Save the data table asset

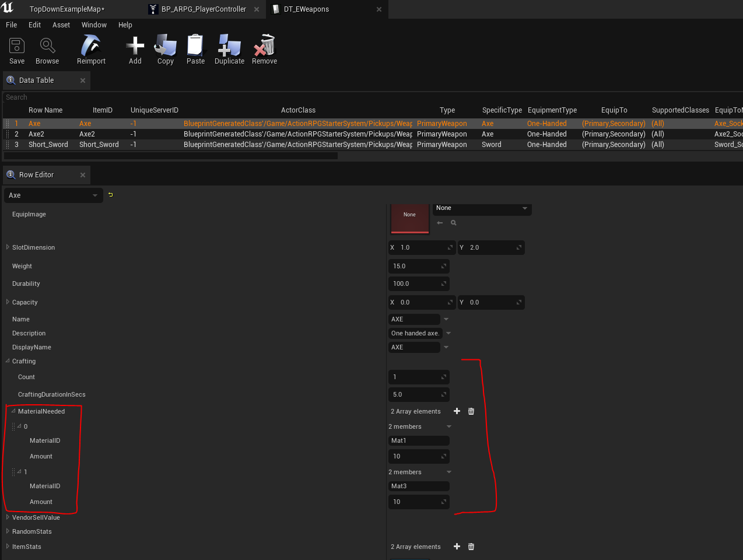[x=17, y=51]
